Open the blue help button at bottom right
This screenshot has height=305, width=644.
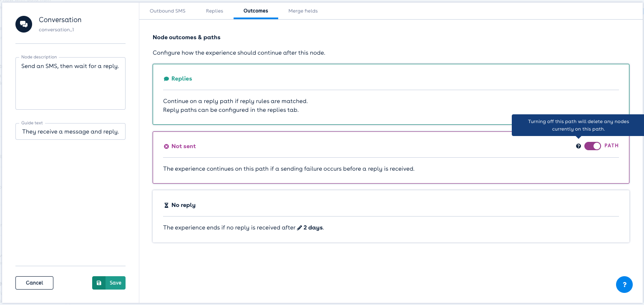(x=624, y=285)
